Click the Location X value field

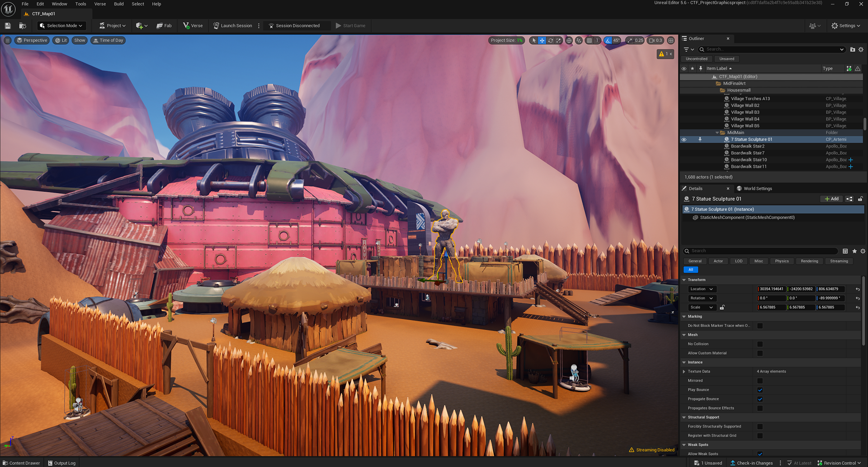tap(771, 289)
